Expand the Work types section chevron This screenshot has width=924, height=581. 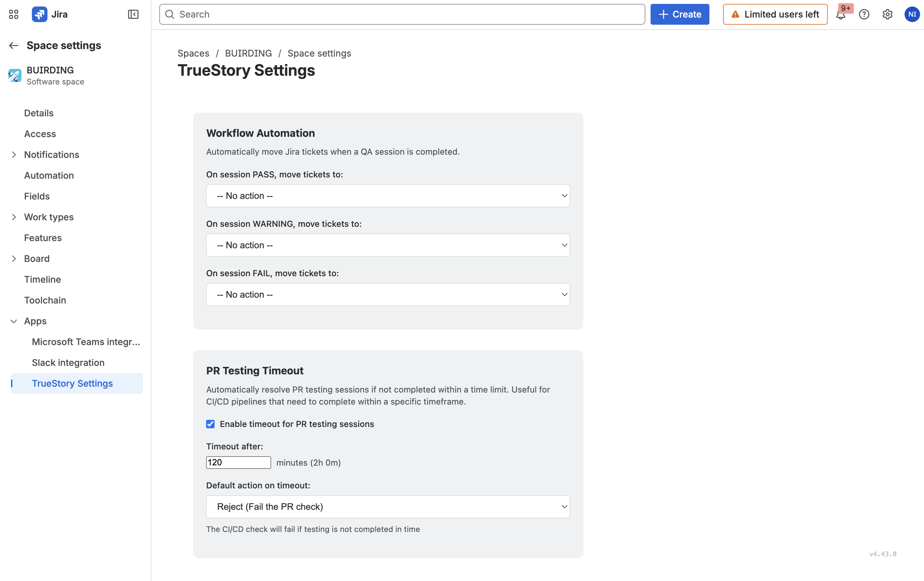click(x=14, y=217)
